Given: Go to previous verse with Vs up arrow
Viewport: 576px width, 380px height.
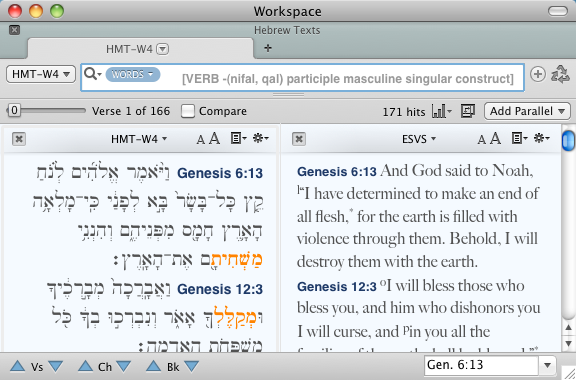Looking at the screenshot, I should click(17, 366).
